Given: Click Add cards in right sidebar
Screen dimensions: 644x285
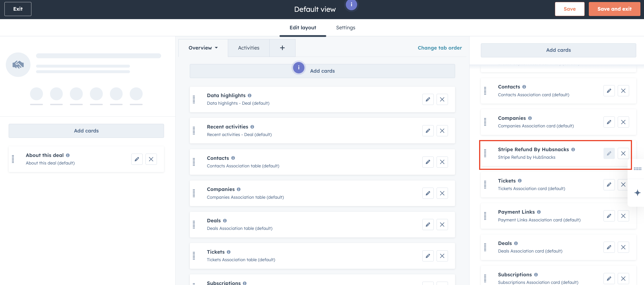Looking at the screenshot, I should [558, 50].
